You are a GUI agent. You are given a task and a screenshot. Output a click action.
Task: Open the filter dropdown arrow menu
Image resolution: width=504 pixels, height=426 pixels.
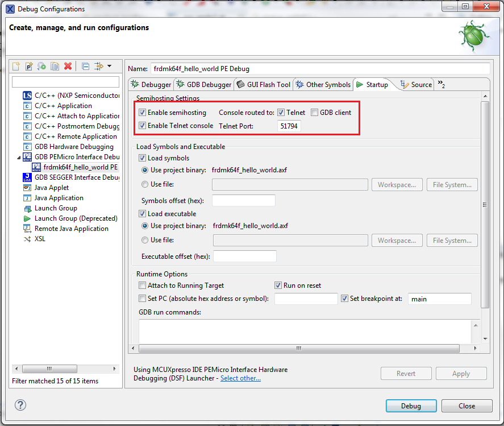109,67
